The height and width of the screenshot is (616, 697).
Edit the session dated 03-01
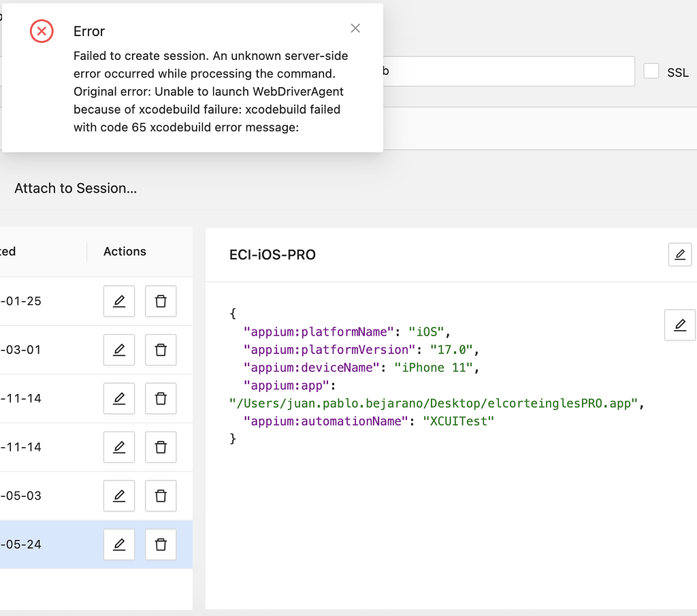point(119,350)
